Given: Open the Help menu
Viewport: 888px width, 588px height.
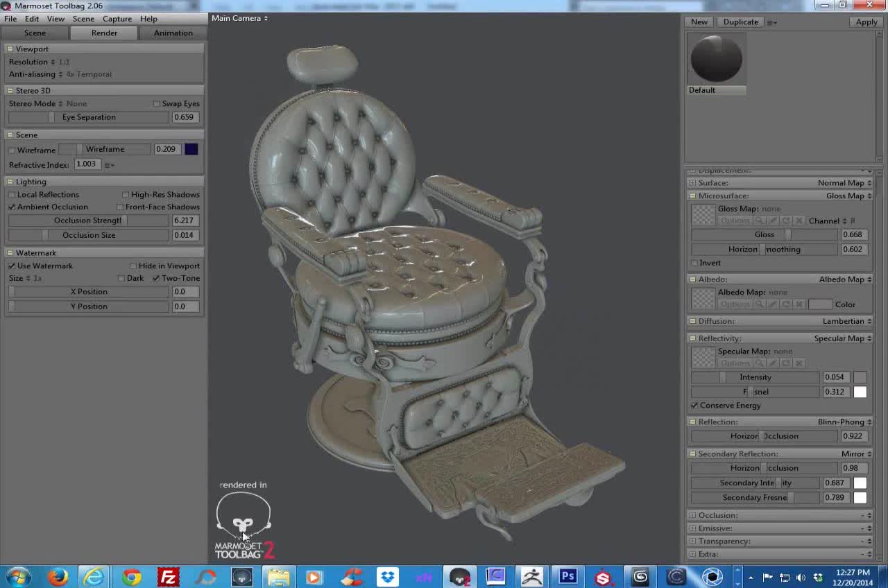Looking at the screenshot, I should [x=148, y=19].
